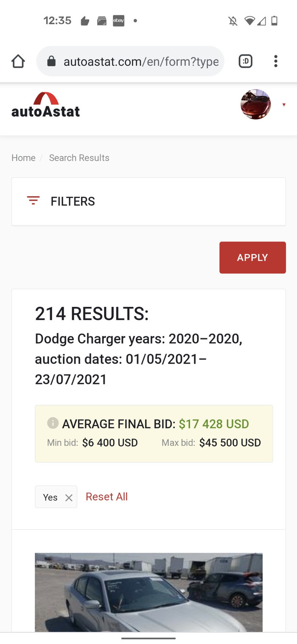Click the site padlock security icon

[51, 62]
